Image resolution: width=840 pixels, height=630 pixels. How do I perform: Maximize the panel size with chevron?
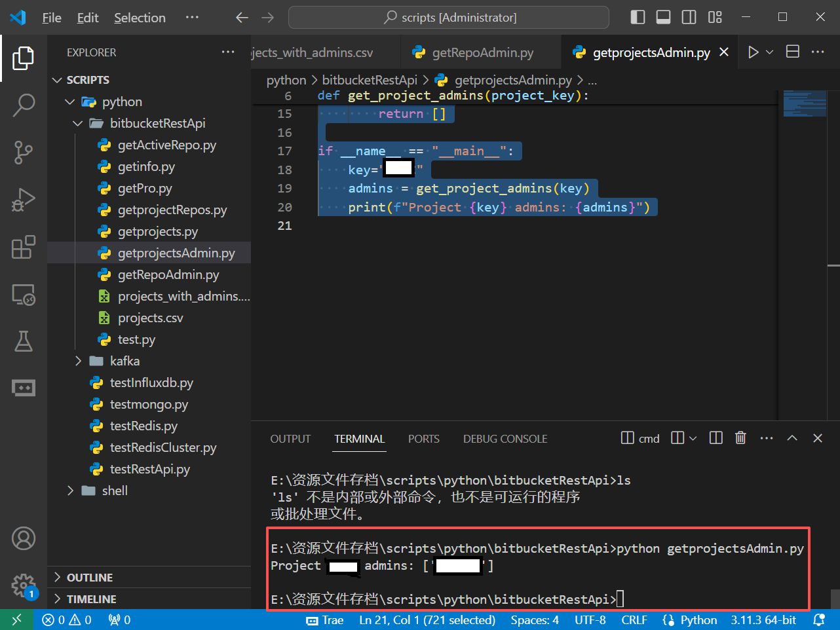792,438
